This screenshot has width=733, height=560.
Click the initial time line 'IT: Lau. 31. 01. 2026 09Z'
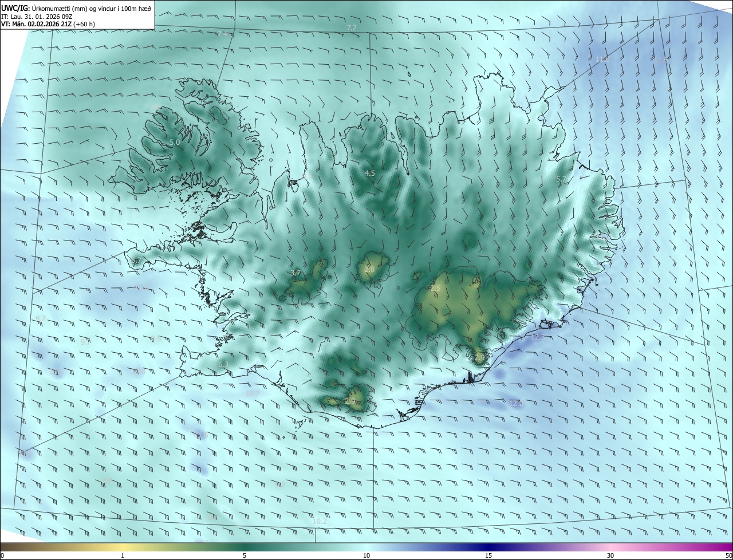[x=37, y=16]
